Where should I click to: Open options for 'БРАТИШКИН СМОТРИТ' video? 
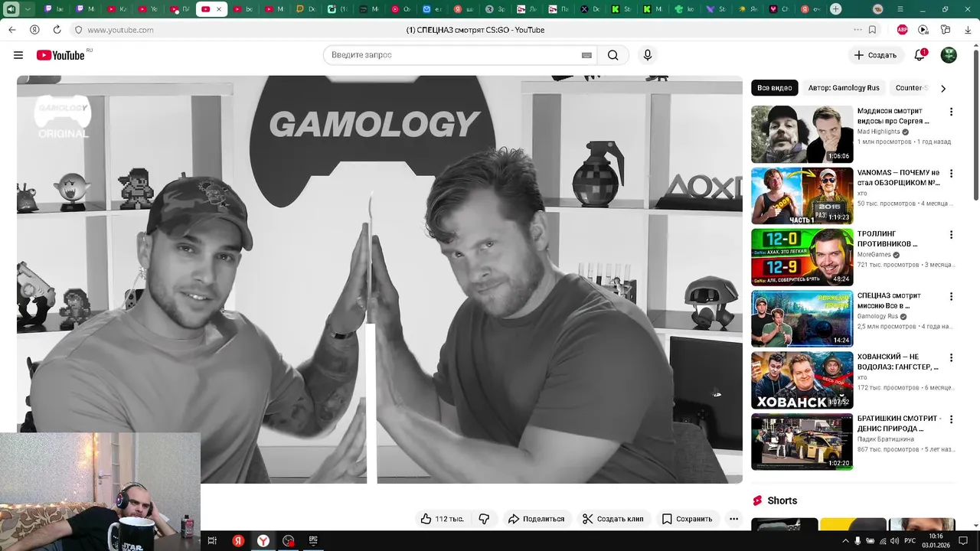(951, 419)
